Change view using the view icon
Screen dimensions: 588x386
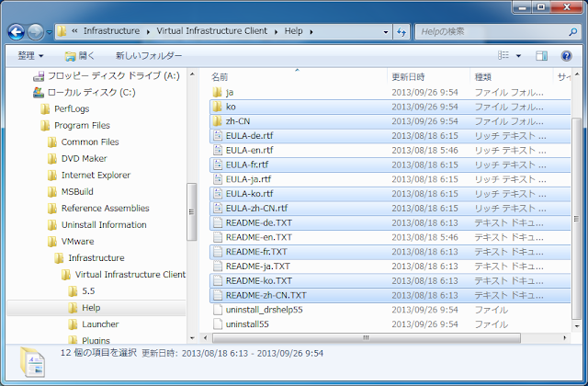pos(503,55)
